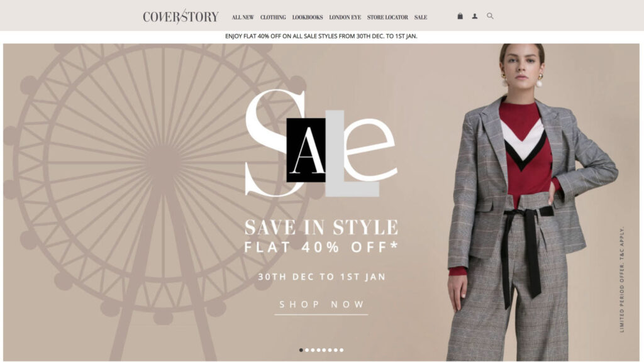
Task: Click the 40% off announcement bar text
Action: pos(321,36)
